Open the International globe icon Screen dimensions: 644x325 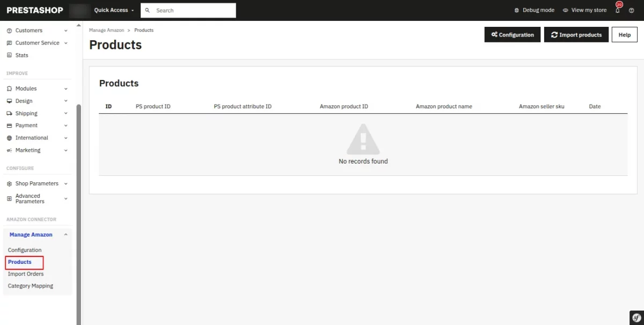[9, 138]
